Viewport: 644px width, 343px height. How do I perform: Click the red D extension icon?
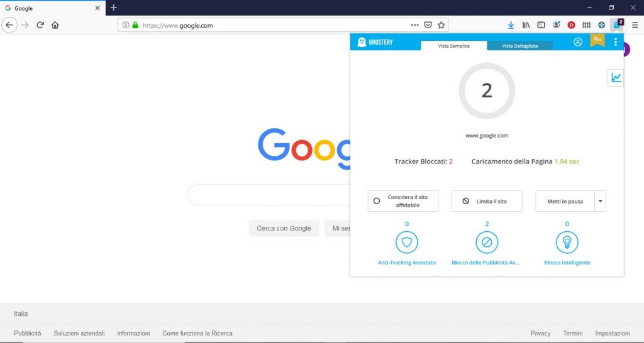click(571, 25)
